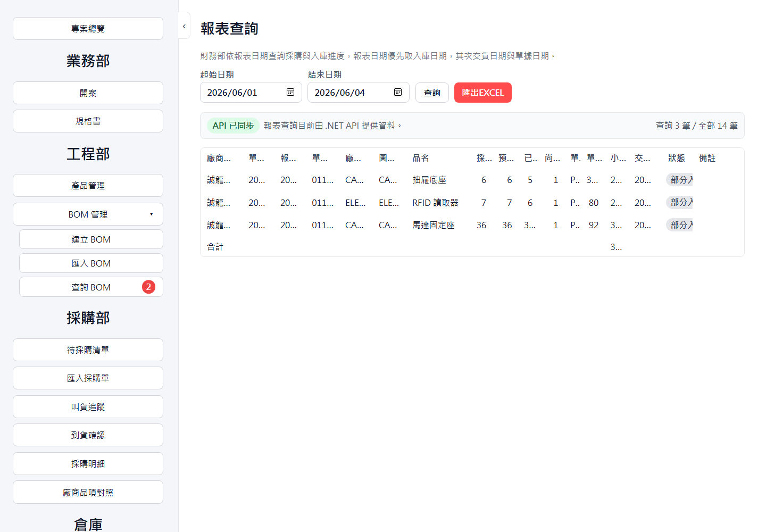Focus the 結束日期 date field

pyautogui.click(x=359, y=92)
